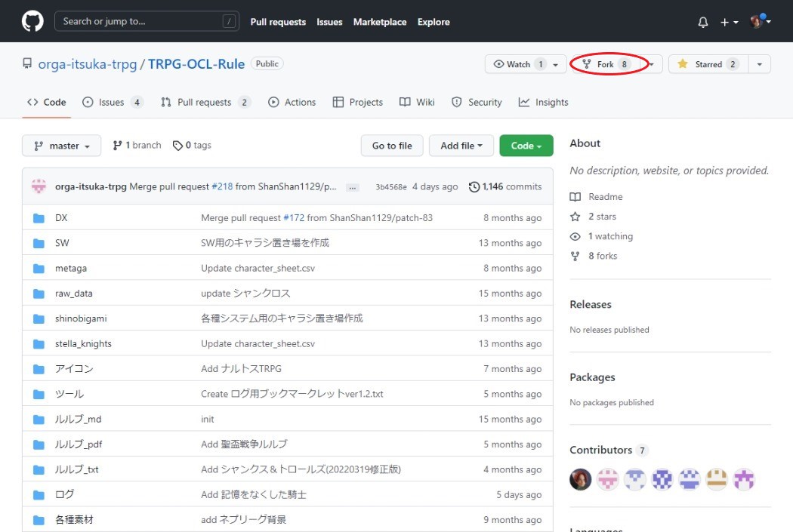Click the アイコン folder icon
This screenshot has height=532, width=793.
39,369
